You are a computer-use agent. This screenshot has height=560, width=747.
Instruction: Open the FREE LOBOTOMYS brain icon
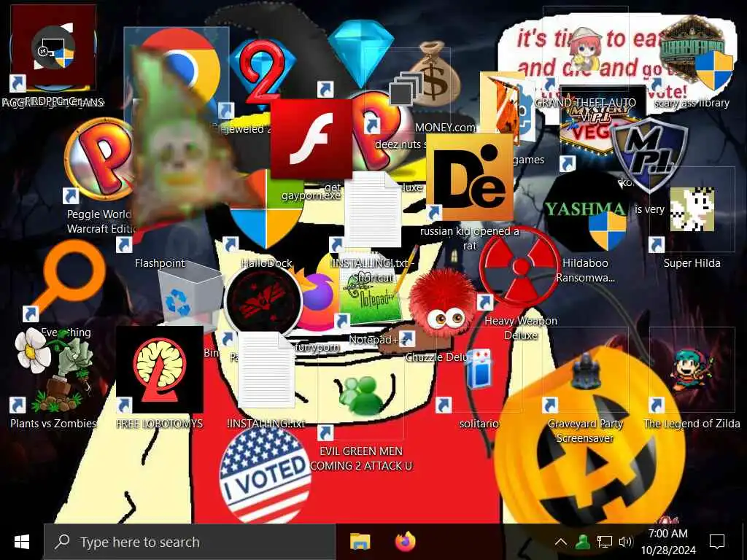pos(160,370)
